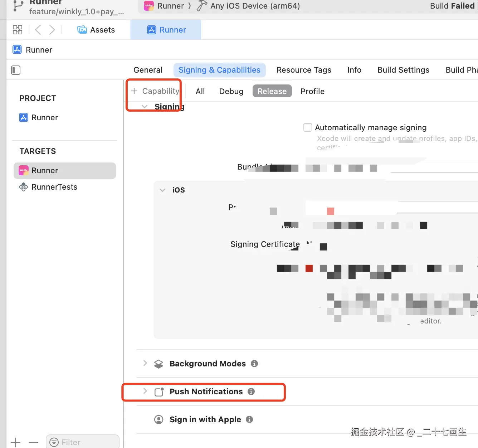Click the source control branch icon
This screenshot has height=448, width=478.
(x=18, y=6)
